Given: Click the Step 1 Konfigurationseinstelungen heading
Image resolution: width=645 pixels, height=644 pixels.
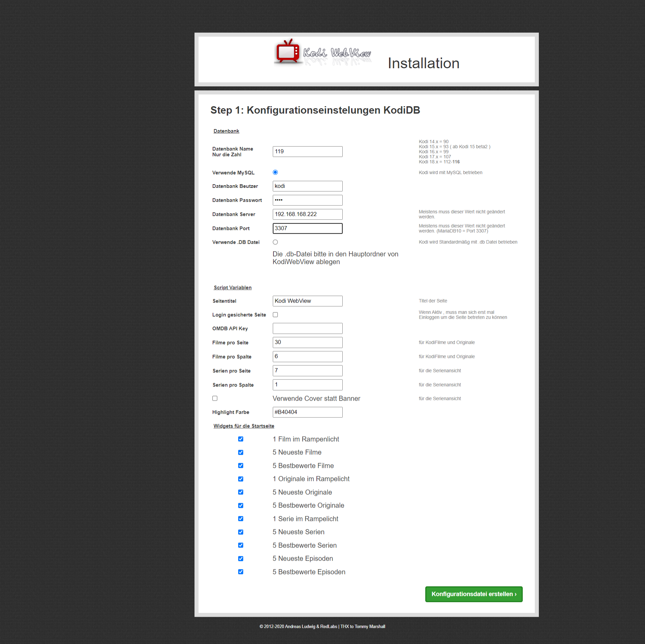Looking at the screenshot, I should point(315,110).
